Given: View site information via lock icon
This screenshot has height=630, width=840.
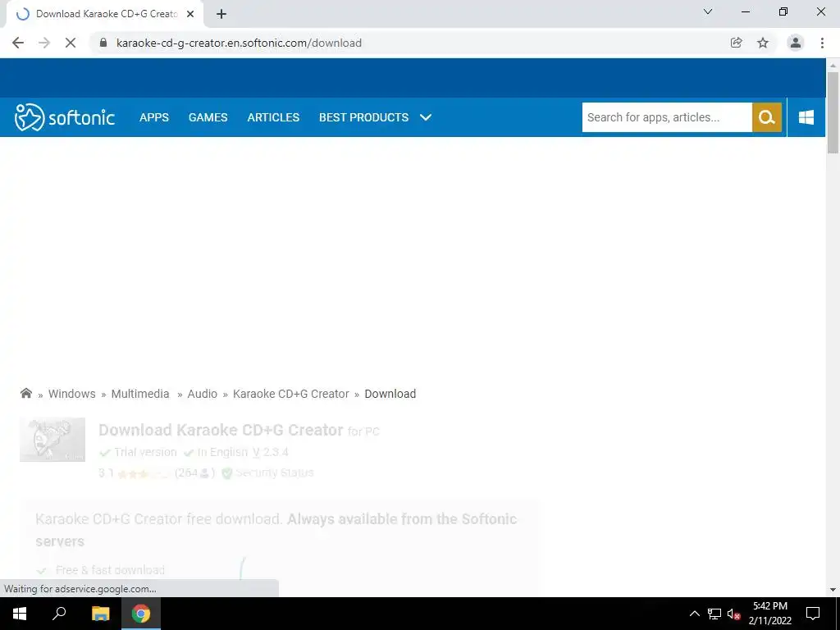Looking at the screenshot, I should pos(103,43).
